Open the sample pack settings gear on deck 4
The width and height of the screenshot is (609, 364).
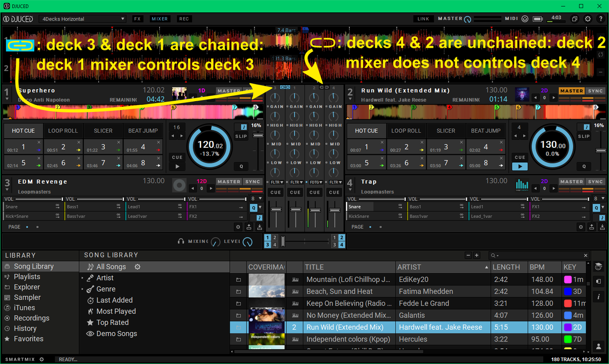point(581,227)
